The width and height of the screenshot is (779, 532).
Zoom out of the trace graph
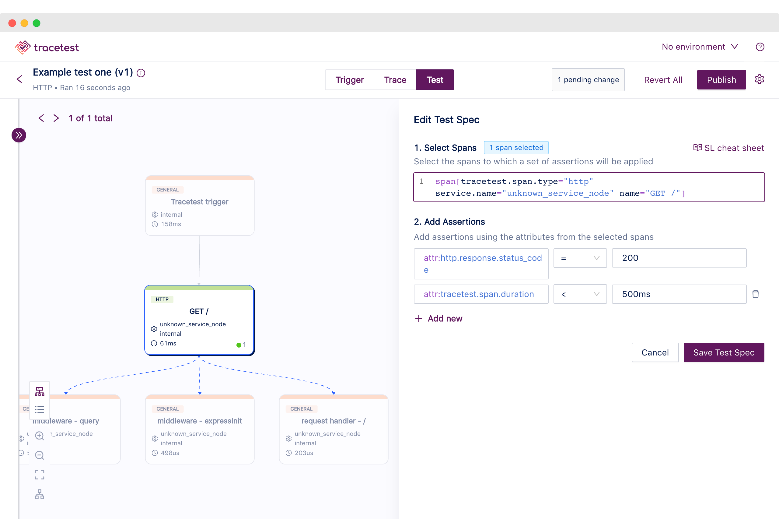pos(40,455)
